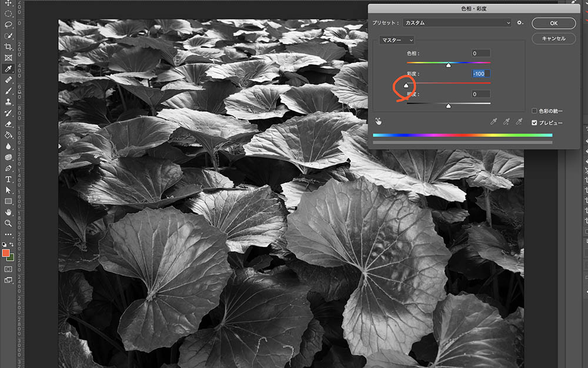Select the Eraser tool
This screenshot has height=368, width=588.
point(8,124)
